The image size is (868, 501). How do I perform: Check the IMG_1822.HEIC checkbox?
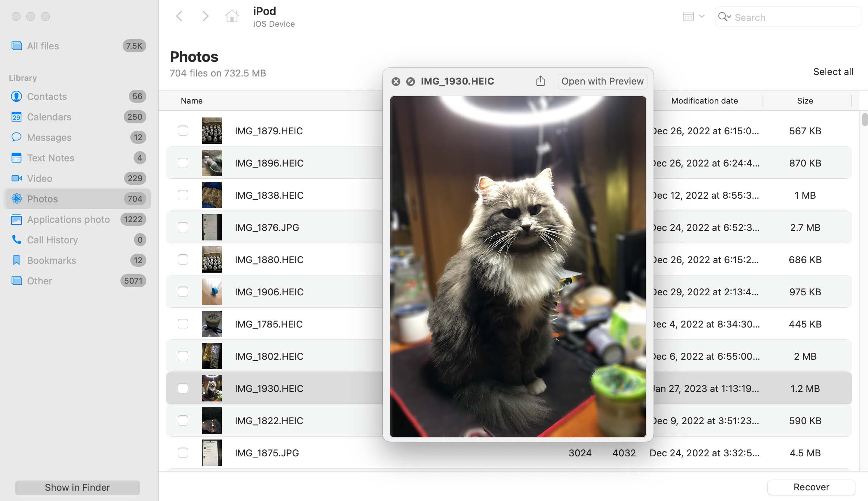click(183, 420)
